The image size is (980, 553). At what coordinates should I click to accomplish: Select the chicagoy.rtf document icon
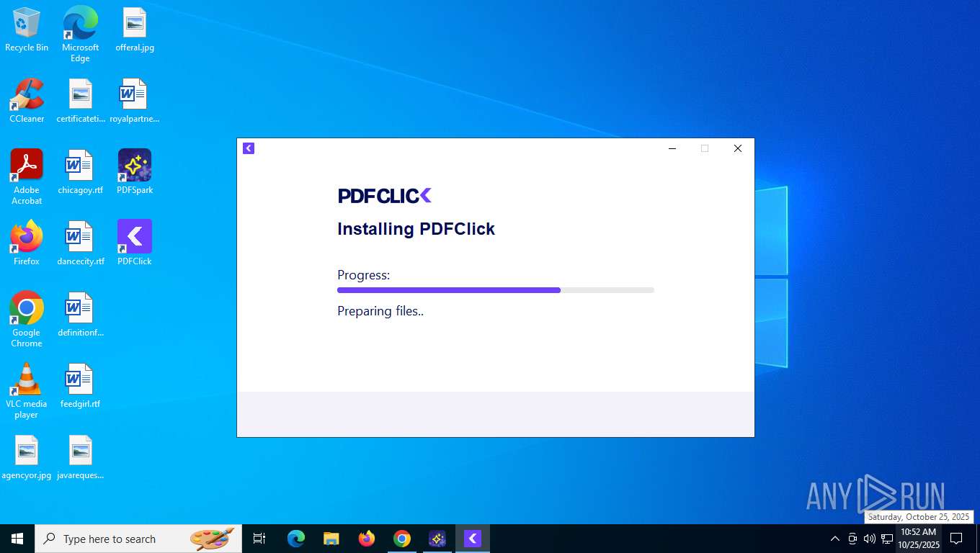pos(80,172)
